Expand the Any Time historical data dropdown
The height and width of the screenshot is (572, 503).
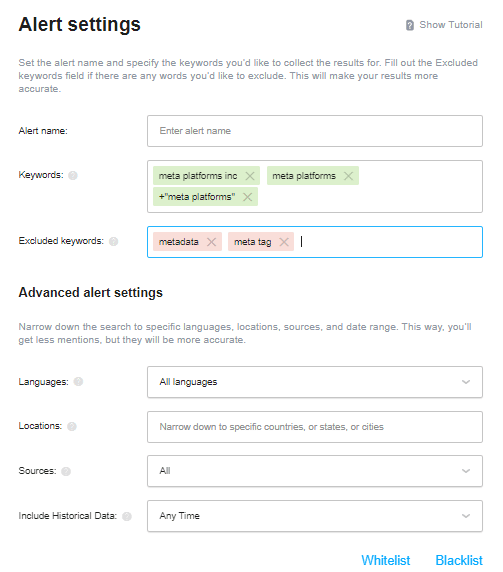point(315,516)
